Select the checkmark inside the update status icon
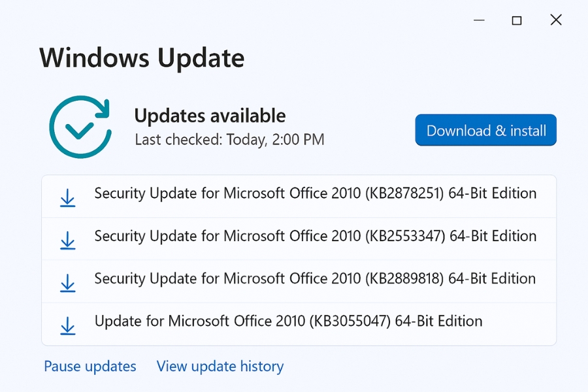Screen dimensions: 588x392 [x=78, y=131]
